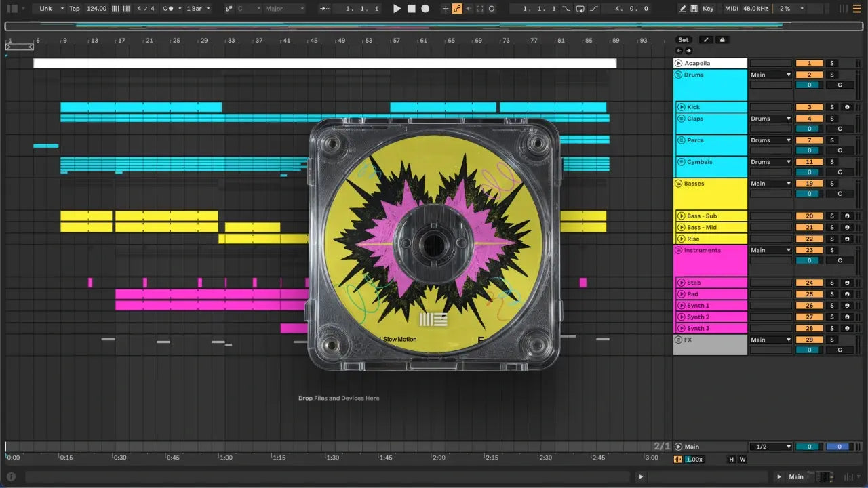Stop playback with the Stop button
This screenshot has height=488, width=868.
click(x=411, y=9)
